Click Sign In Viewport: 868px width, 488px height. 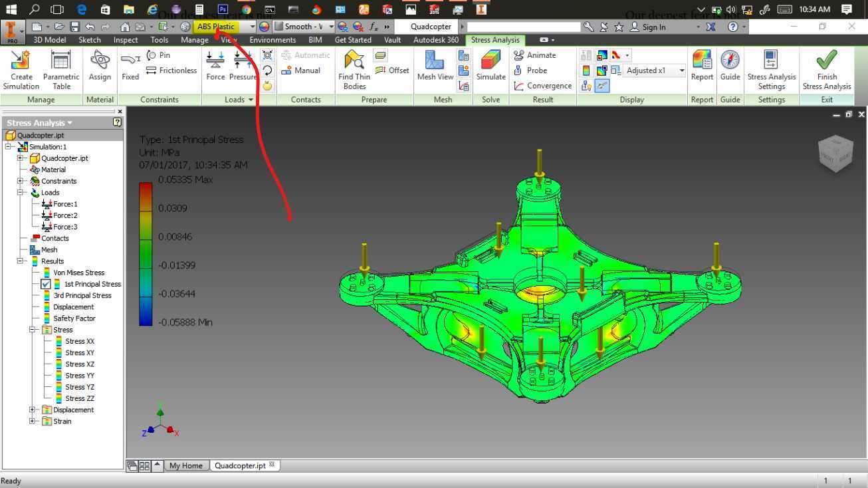click(648, 27)
